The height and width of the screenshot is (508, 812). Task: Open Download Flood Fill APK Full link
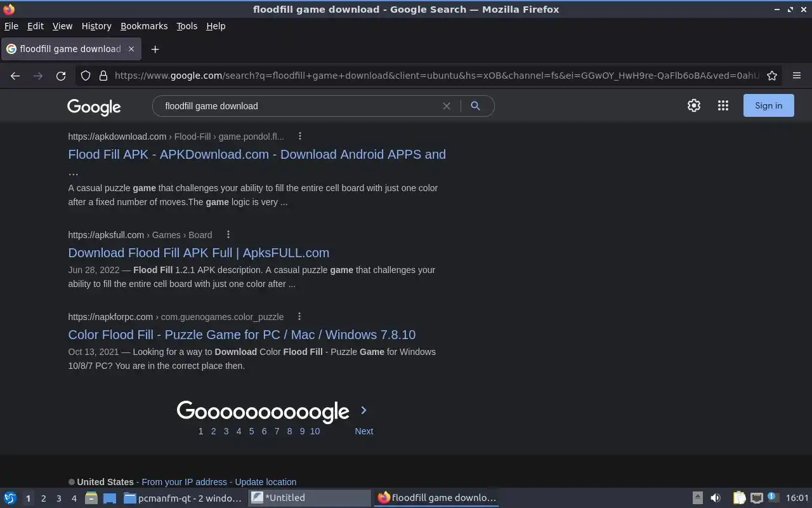tap(199, 253)
